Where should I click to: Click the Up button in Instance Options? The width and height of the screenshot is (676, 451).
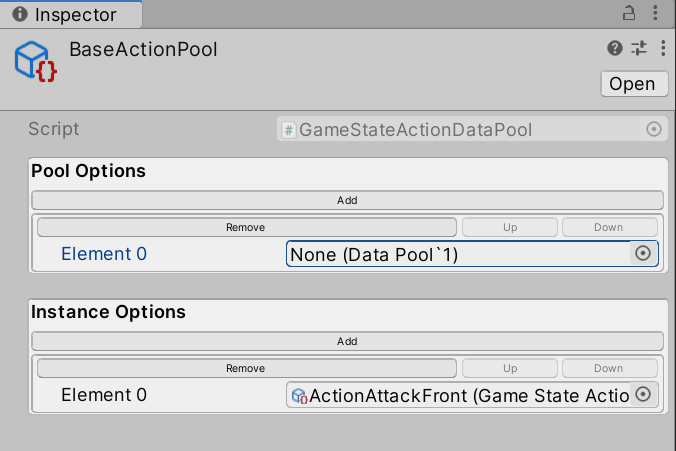(510, 368)
